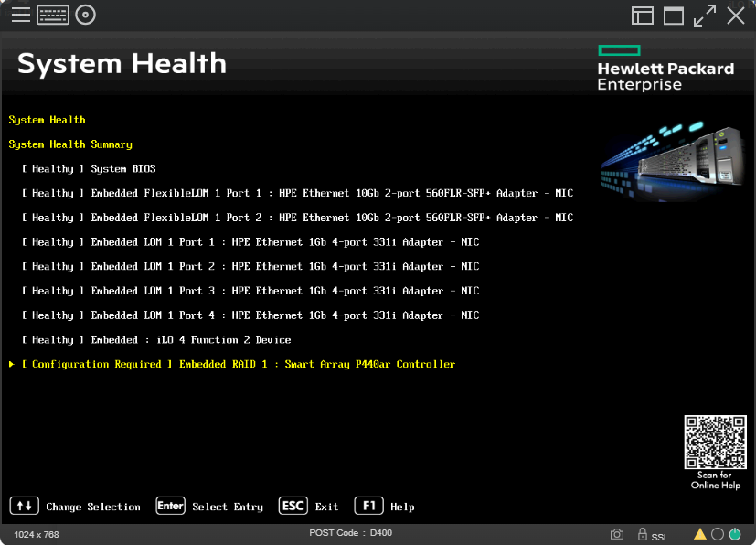Open the virtual keyboard icon
The image size is (756, 545).
53,15
